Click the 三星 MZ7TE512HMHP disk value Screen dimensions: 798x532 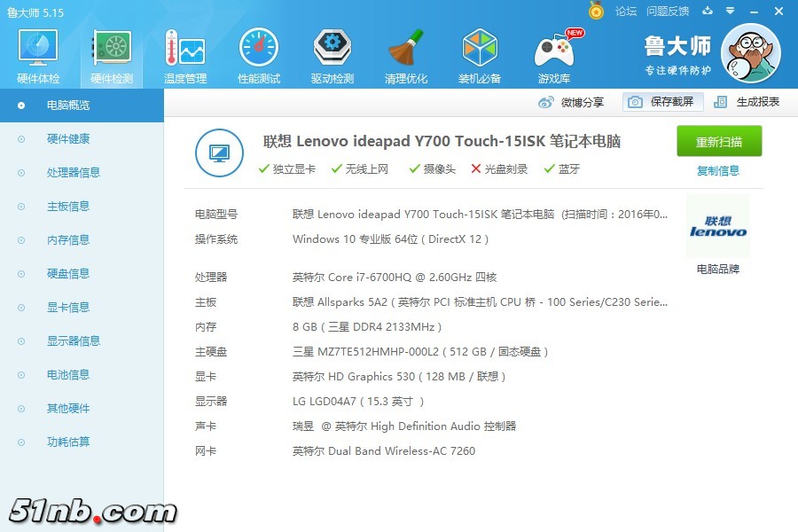coord(420,352)
